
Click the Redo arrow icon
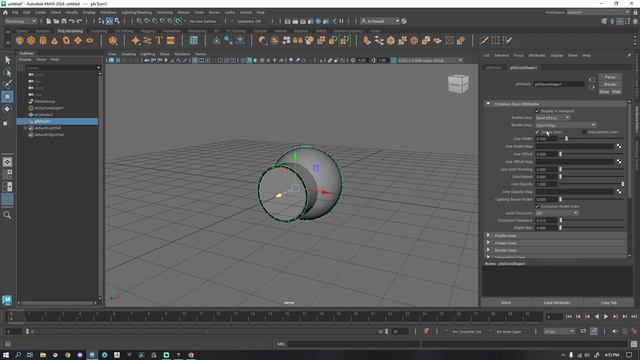coord(80,21)
